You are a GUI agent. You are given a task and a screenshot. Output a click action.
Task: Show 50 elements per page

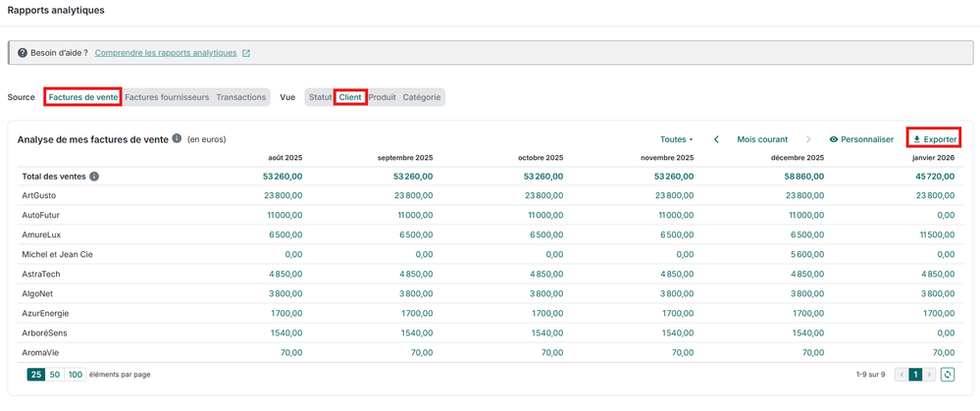pyautogui.click(x=55, y=375)
